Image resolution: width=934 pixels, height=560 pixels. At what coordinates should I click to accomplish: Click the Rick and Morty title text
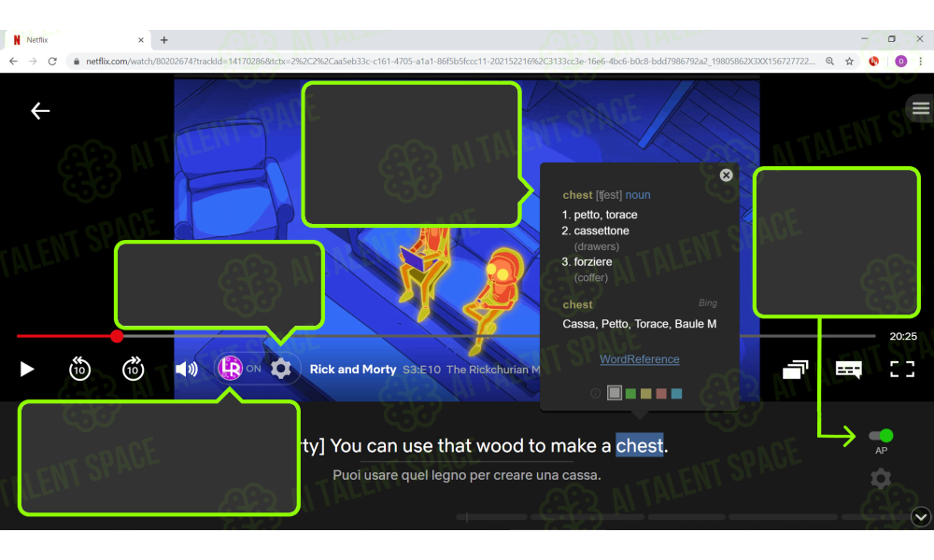353,369
